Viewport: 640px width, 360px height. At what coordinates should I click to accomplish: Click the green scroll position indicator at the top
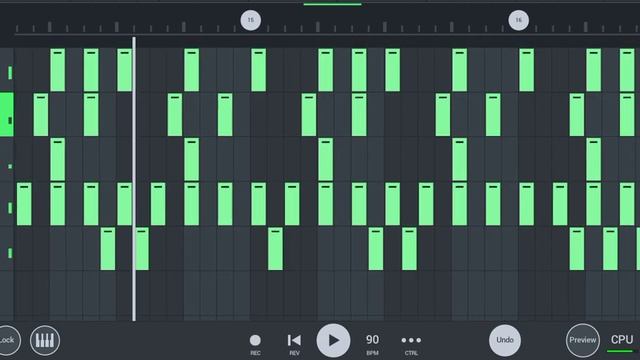pos(332,4)
